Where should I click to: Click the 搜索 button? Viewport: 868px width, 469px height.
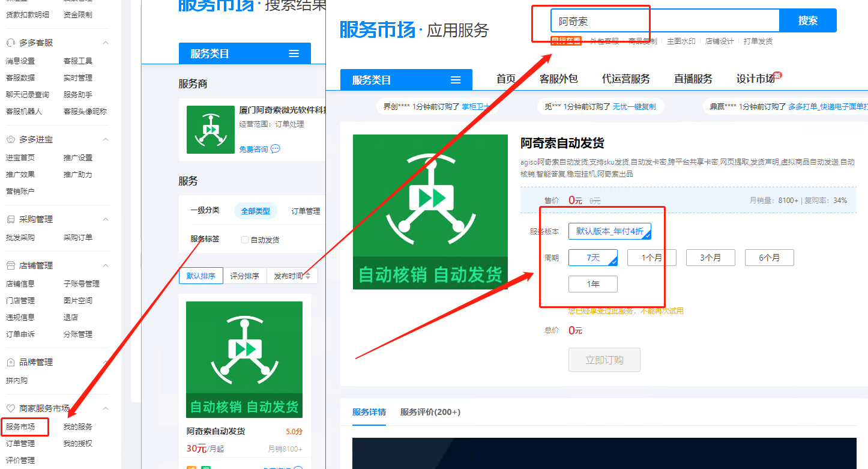point(808,20)
